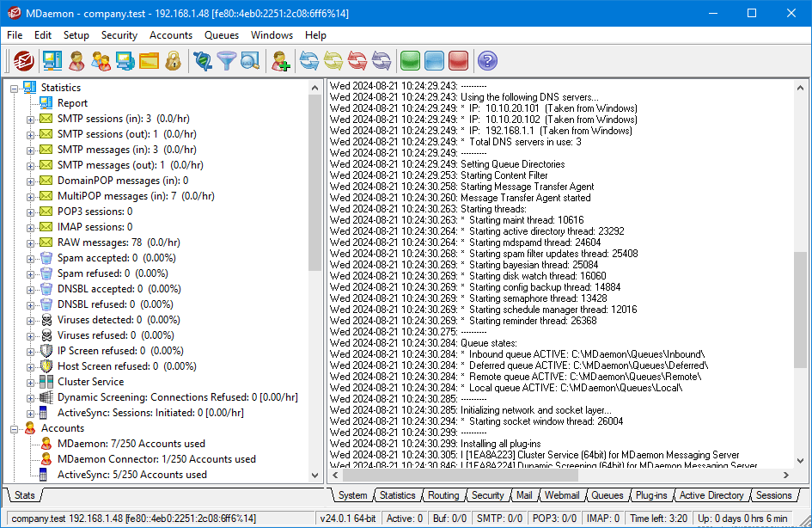Click the red MDaemon envelope toolbar icon
The height and width of the screenshot is (528, 812).
pos(24,60)
